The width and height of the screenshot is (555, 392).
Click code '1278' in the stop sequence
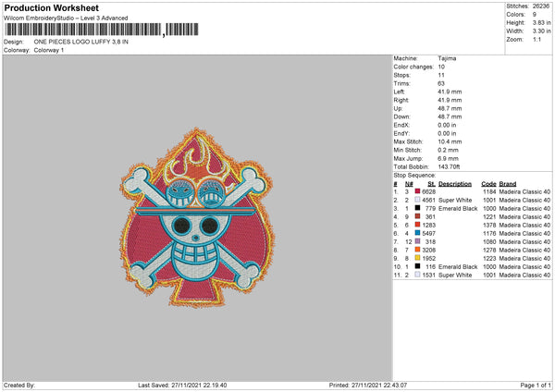(x=489, y=251)
